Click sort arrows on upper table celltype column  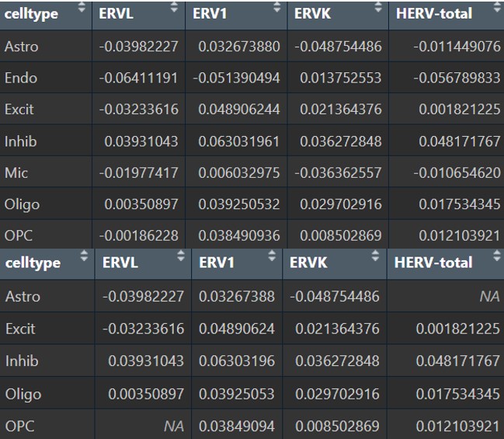tap(82, 10)
